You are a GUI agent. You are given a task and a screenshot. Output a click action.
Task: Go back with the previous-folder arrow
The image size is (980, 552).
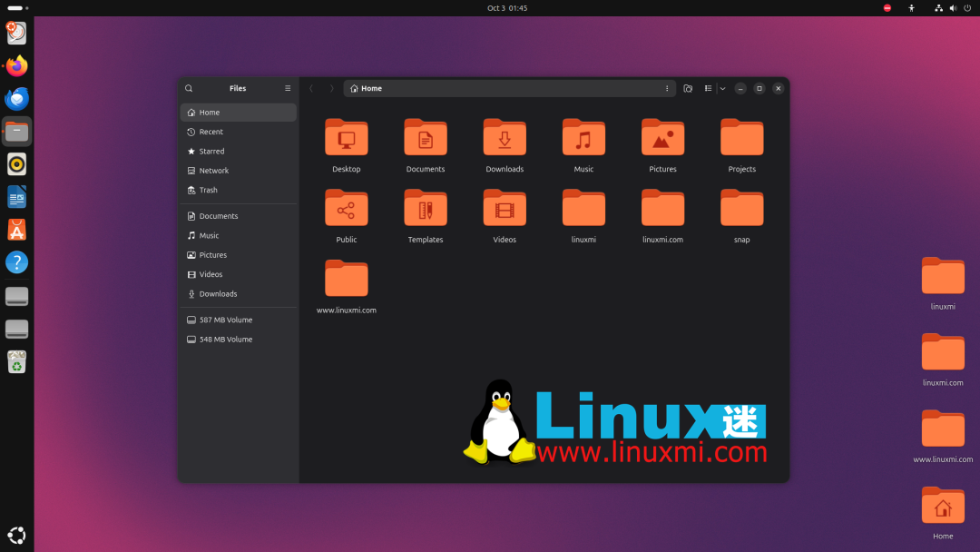[311, 88]
